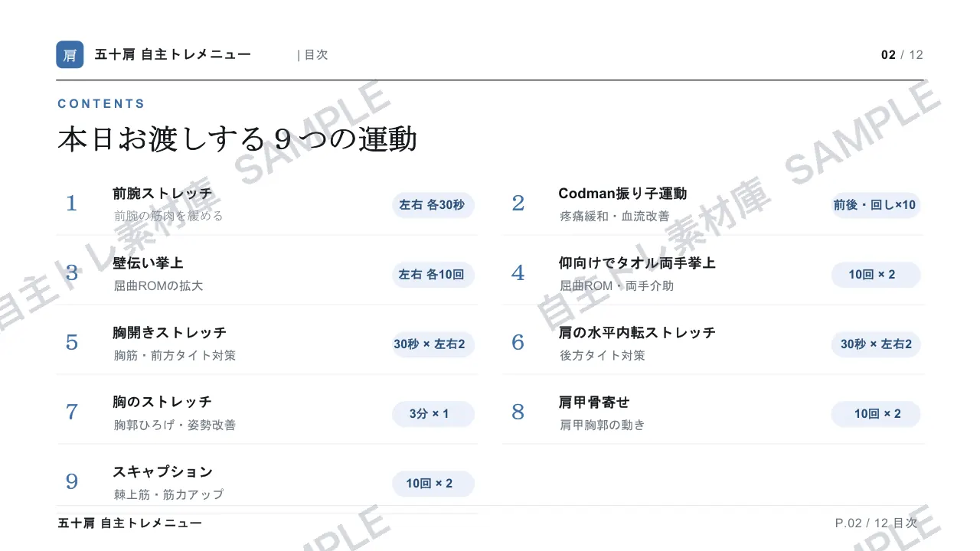Click the number 9 item marker
The height and width of the screenshot is (551, 980).
[72, 481]
